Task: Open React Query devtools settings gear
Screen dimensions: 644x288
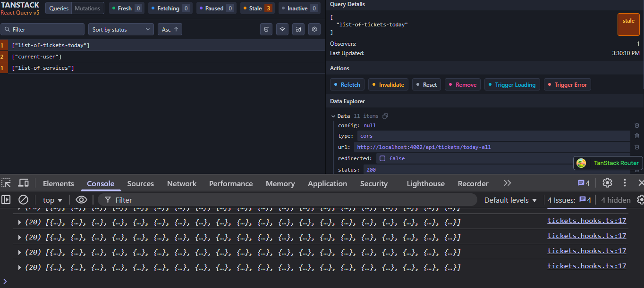Action: pos(314,29)
